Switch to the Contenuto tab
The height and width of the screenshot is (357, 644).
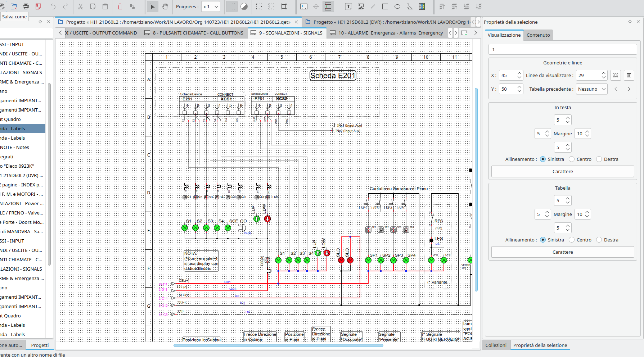[538, 35]
